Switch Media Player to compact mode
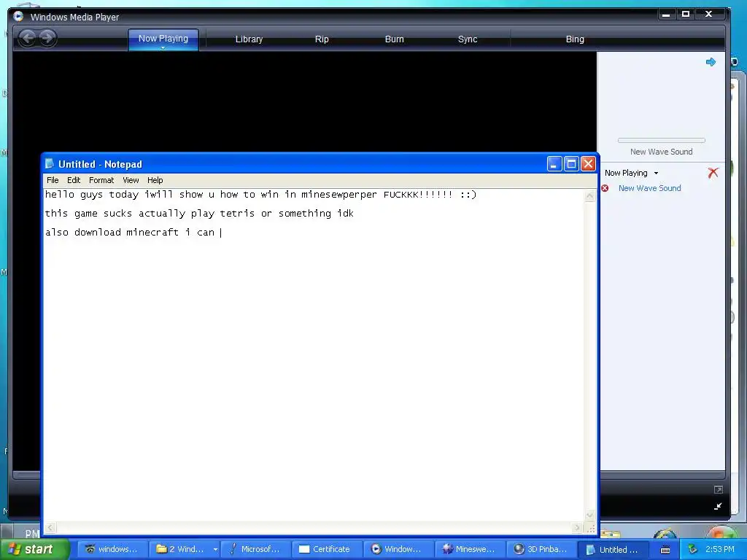Screen dimensions: 747x560 coord(718,506)
